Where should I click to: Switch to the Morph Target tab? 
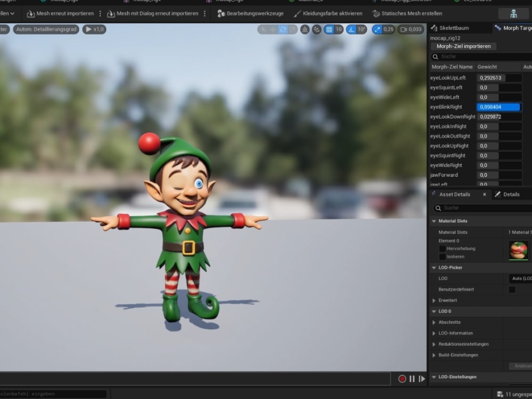click(x=513, y=28)
